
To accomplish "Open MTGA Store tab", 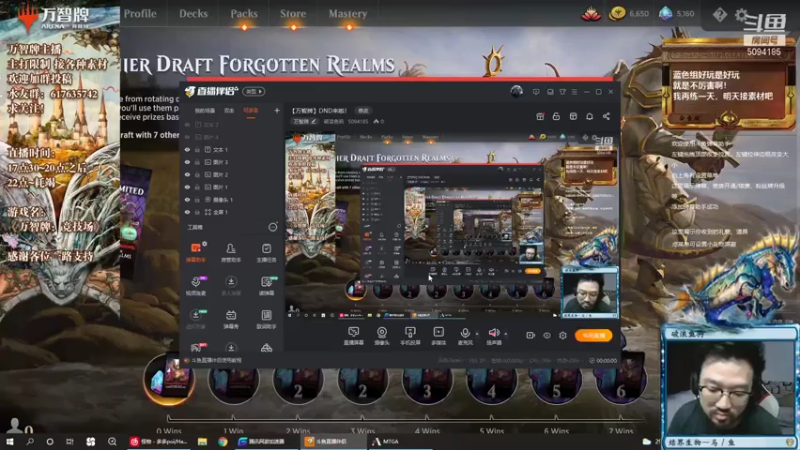I will click(293, 14).
